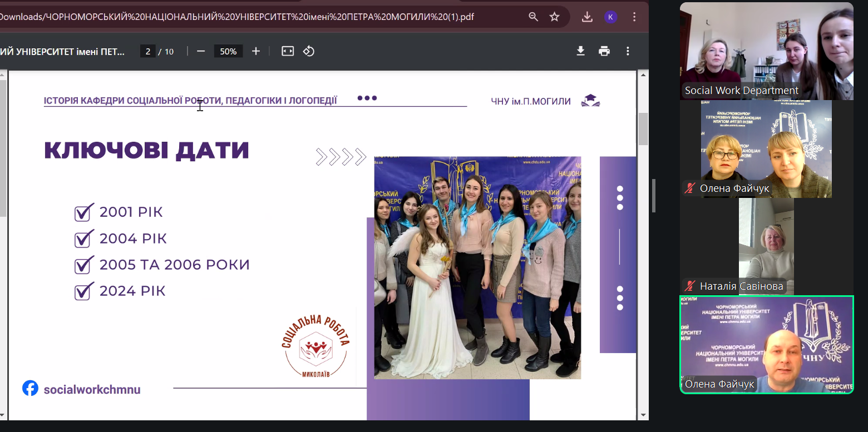Click the search magnifier icon in address bar

coord(533,17)
